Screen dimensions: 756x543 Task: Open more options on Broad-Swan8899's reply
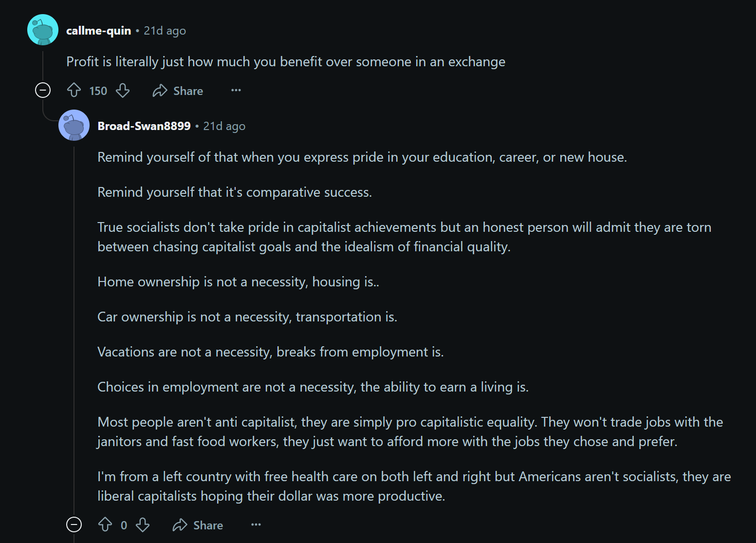(256, 524)
